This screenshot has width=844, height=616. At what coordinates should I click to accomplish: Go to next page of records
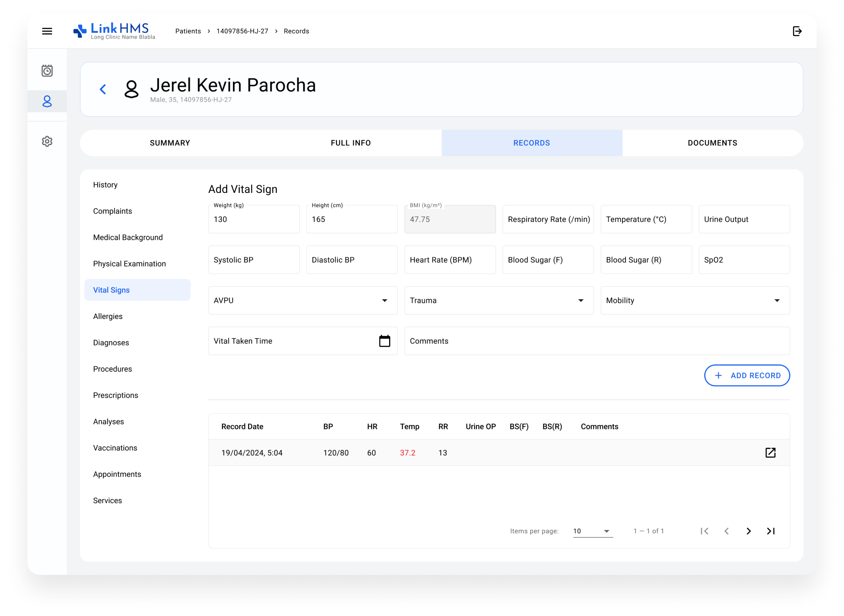(748, 531)
